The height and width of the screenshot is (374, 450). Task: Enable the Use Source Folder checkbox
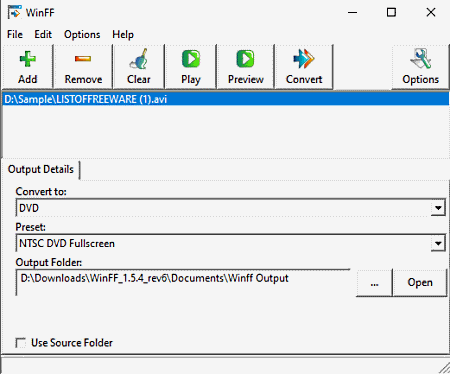coord(21,343)
